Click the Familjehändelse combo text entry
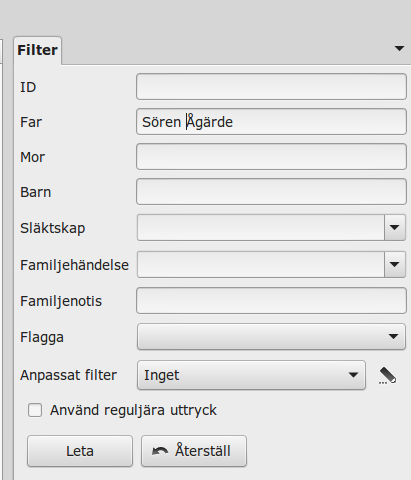411x480 pixels. (x=261, y=265)
